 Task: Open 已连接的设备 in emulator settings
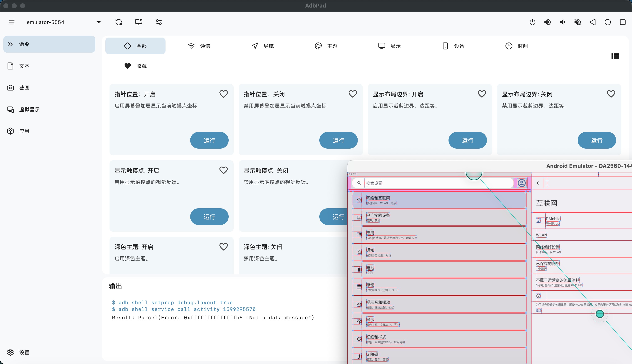coord(439,217)
